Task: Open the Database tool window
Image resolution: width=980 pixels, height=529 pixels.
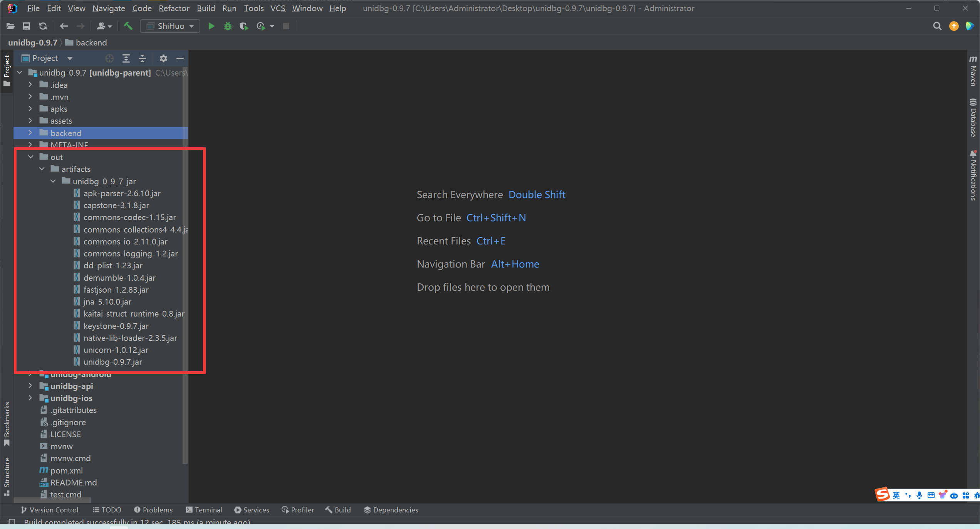Action: tap(973, 118)
